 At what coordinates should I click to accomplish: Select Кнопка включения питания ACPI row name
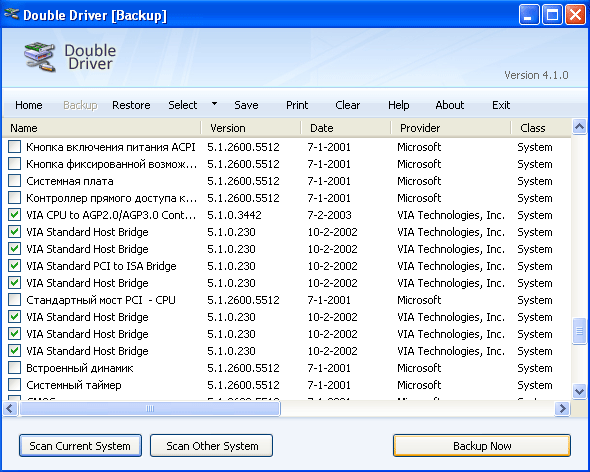111,147
